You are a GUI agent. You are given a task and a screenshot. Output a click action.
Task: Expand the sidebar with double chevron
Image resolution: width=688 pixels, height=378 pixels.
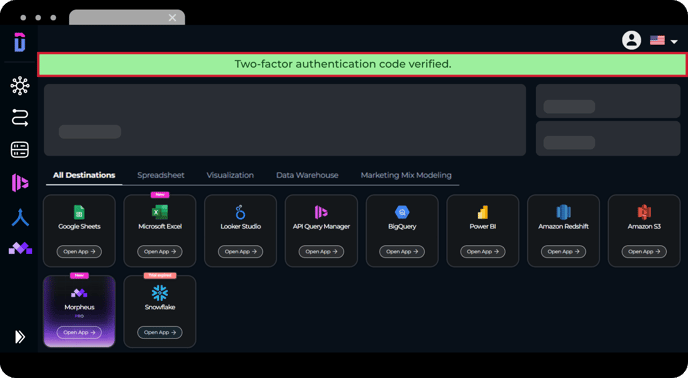[x=20, y=337]
